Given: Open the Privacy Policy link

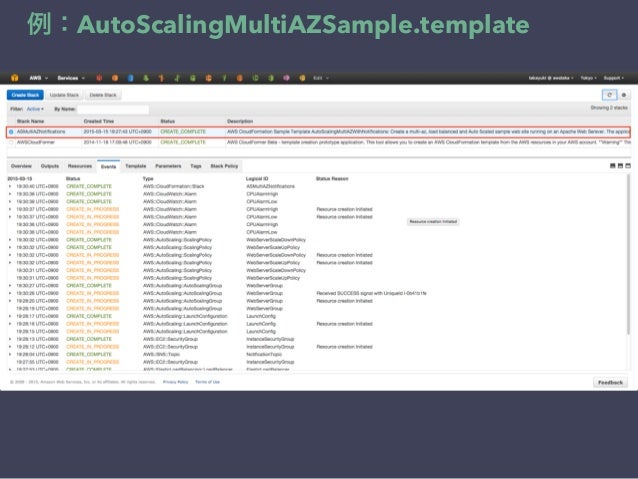Looking at the screenshot, I should tap(175, 382).
